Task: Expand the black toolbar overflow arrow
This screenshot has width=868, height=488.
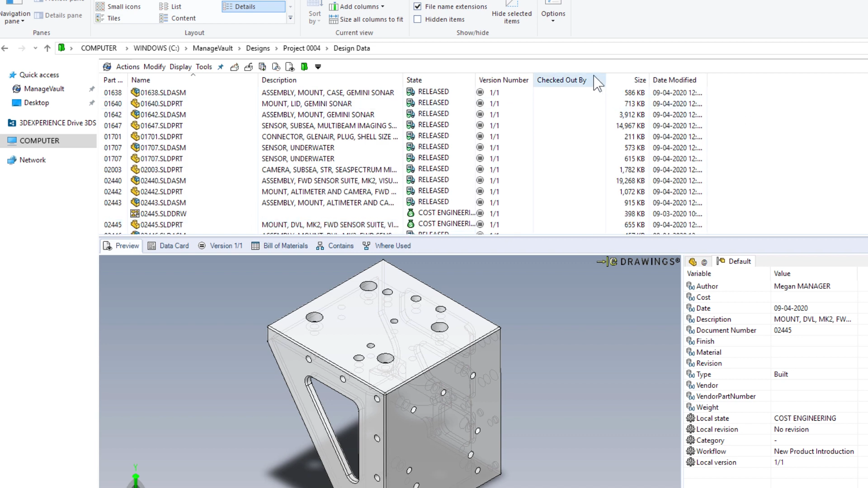Action: pos(318,67)
